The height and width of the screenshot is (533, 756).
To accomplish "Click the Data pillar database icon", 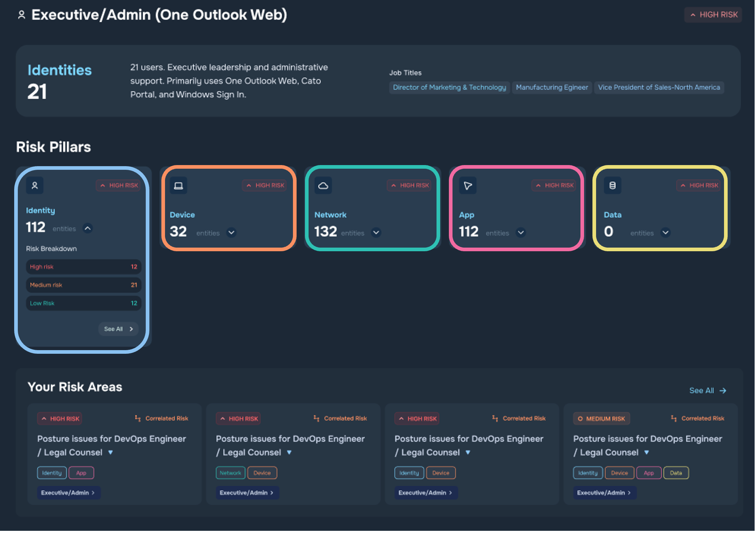I will coord(612,185).
